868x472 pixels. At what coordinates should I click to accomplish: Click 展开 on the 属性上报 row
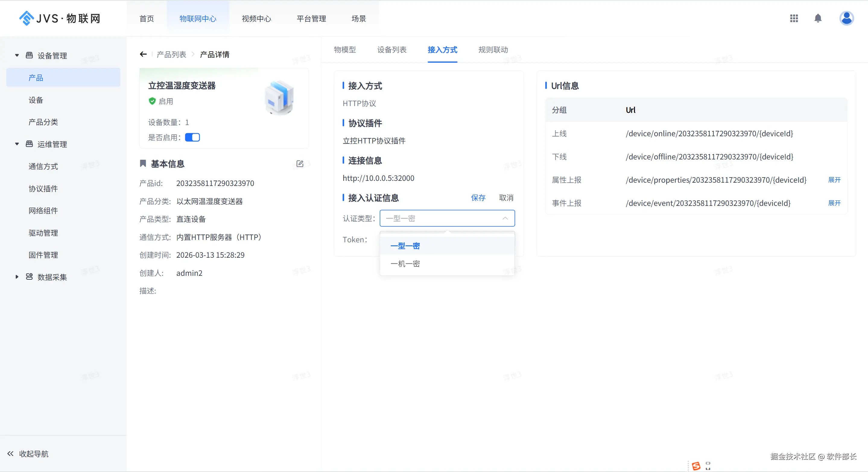click(834, 180)
